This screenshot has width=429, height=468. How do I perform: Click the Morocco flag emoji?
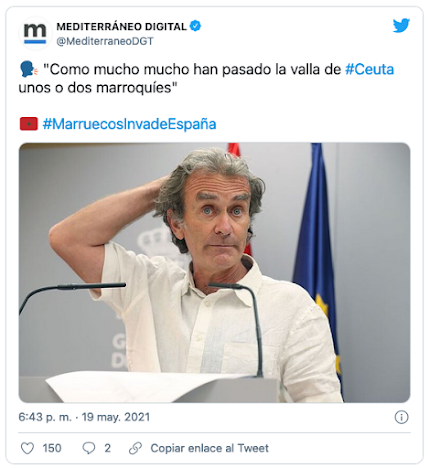(x=29, y=124)
